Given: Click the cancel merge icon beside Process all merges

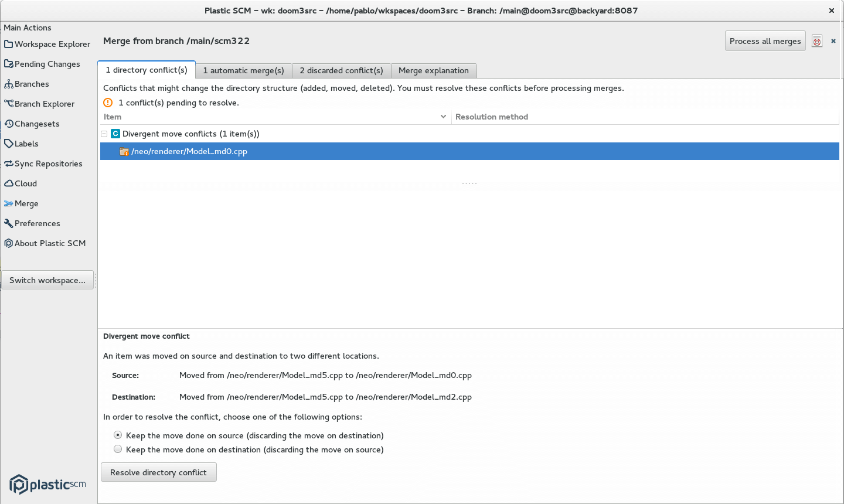Looking at the screenshot, I should pos(817,41).
